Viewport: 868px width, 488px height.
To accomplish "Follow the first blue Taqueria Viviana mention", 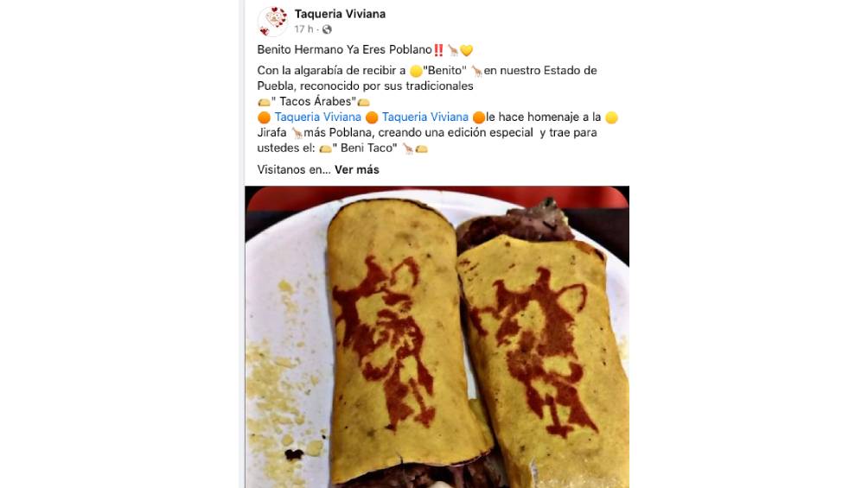I will (318, 117).
